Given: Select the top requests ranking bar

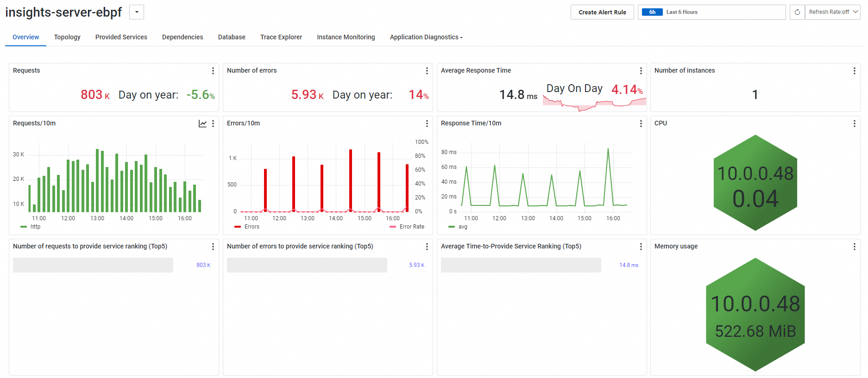Looking at the screenshot, I should pyautogui.click(x=93, y=265).
